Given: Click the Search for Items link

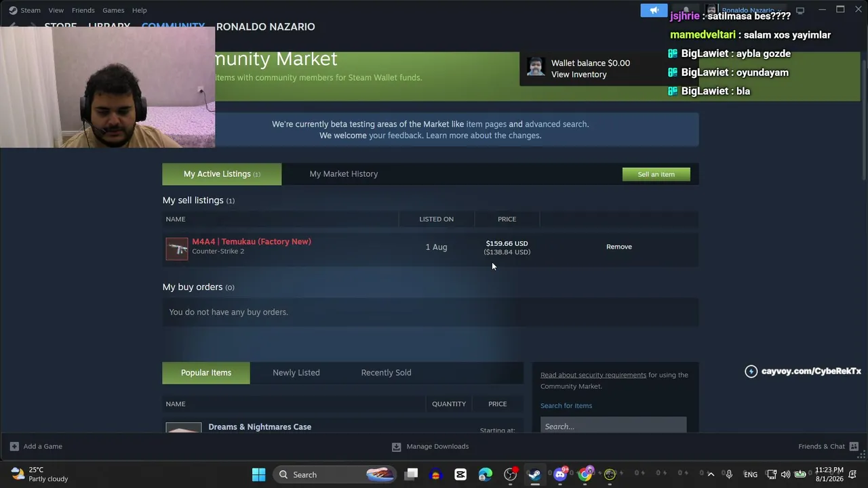Looking at the screenshot, I should [x=566, y=405].
